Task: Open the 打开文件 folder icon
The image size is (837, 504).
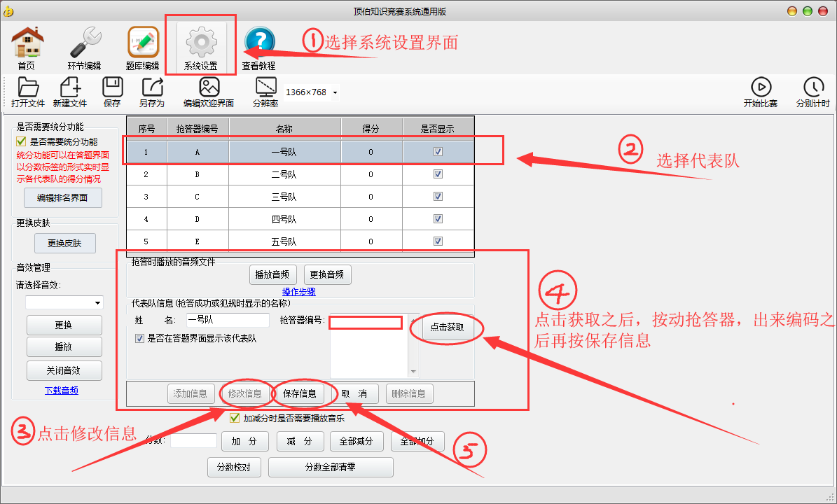Action: pyautogui.click(x=28, y=87)
